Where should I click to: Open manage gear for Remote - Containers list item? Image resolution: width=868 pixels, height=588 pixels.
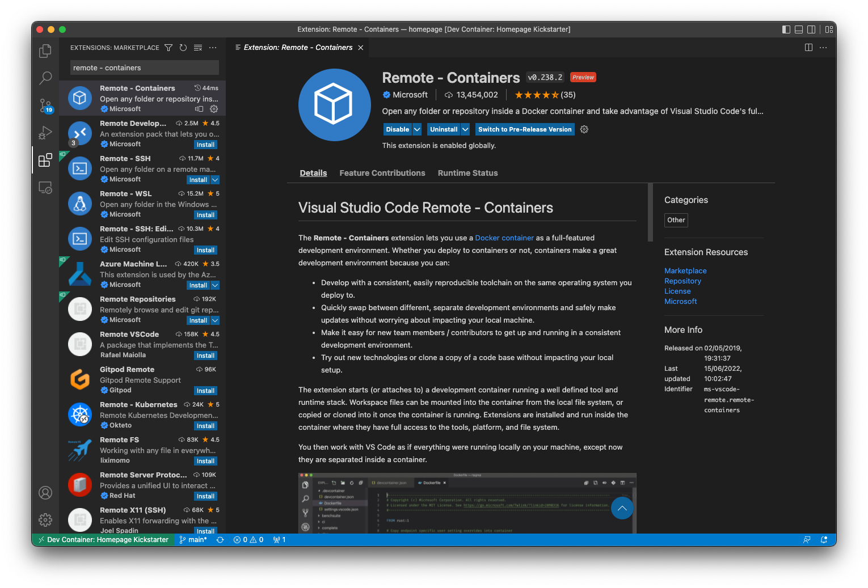[214, 109]
